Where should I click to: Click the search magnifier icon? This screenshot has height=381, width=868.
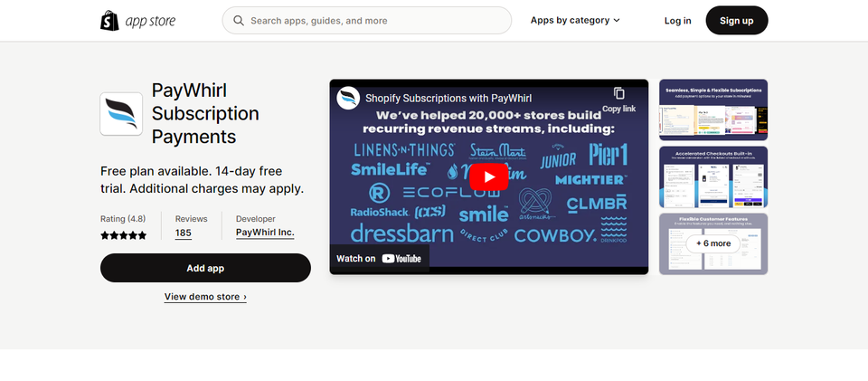239,21
